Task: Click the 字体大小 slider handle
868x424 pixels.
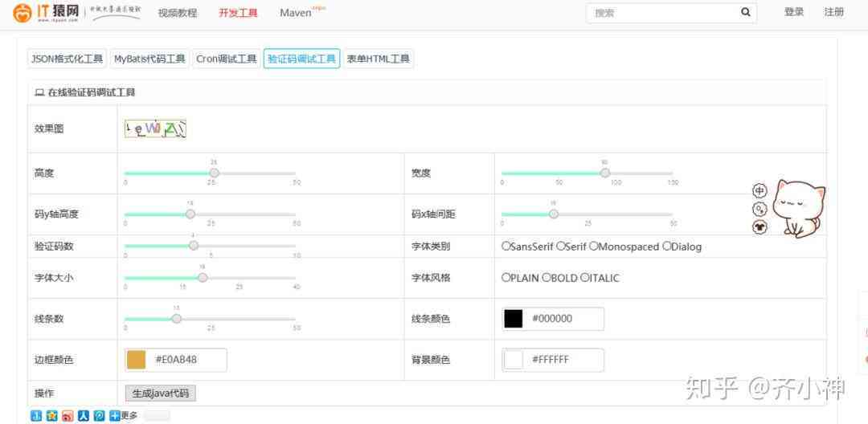Action: click(203, 278)
